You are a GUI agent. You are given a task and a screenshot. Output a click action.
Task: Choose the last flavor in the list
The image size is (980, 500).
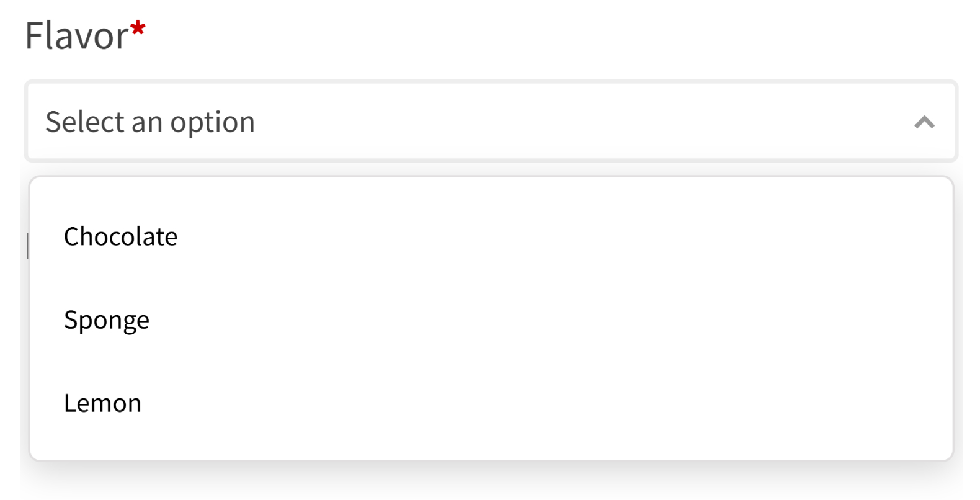tap(103, 403)
